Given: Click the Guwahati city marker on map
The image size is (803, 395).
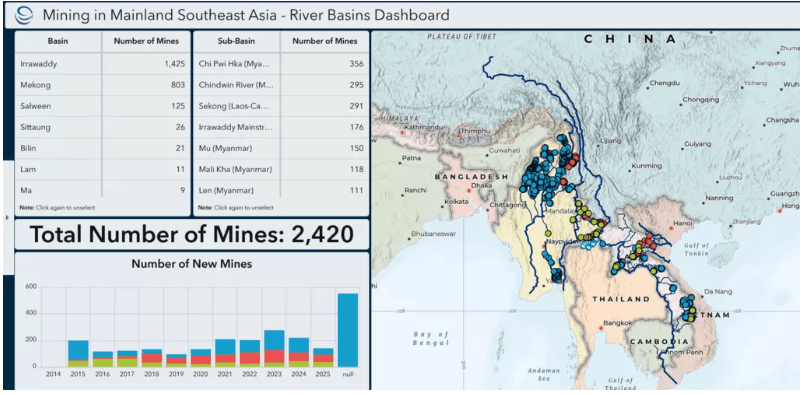Looking at the screenshot, I should coord(487,155).
